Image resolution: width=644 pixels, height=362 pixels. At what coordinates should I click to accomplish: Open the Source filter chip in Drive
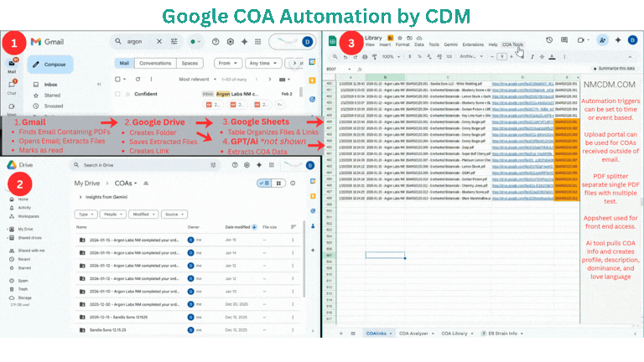[x=174, y=215]
